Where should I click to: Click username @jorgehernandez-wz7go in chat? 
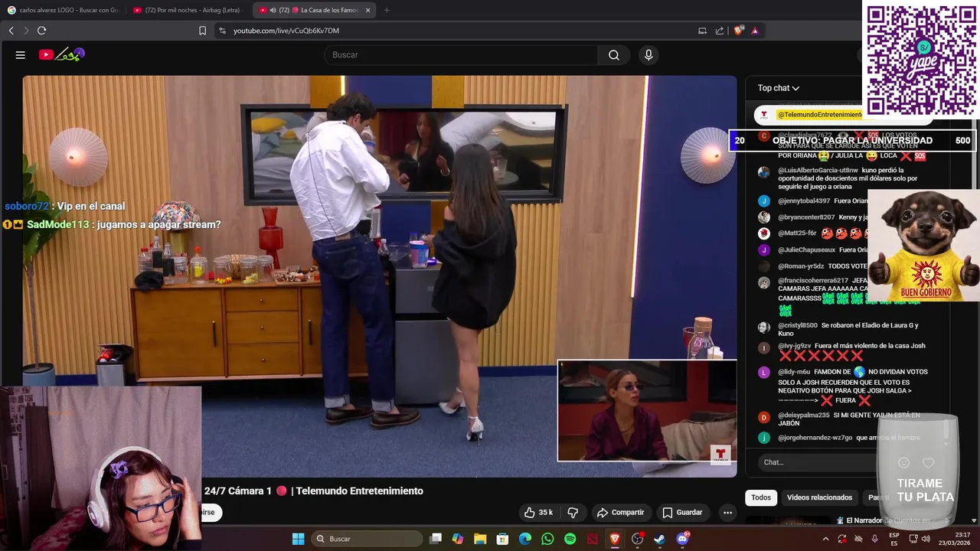click(x=815, y=438)
